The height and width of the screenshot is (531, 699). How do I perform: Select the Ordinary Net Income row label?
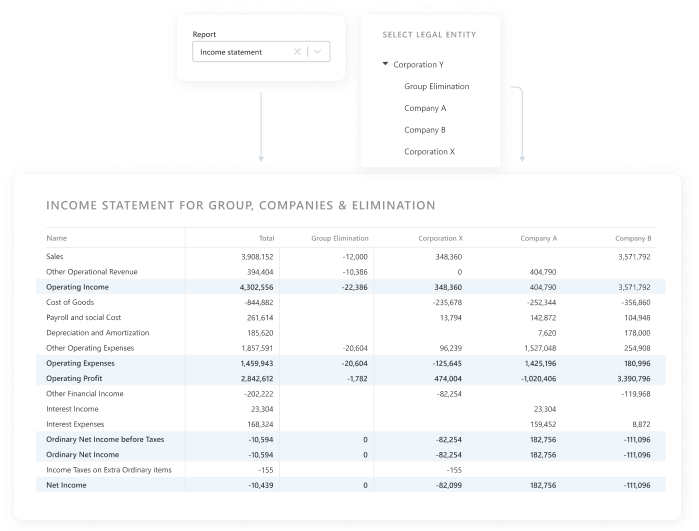82,454
